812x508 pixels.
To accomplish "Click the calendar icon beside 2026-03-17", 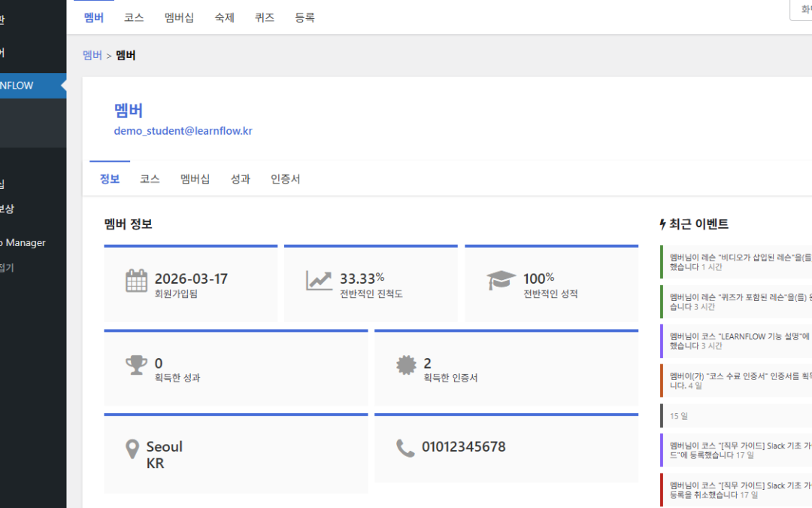I will point(137,281).
